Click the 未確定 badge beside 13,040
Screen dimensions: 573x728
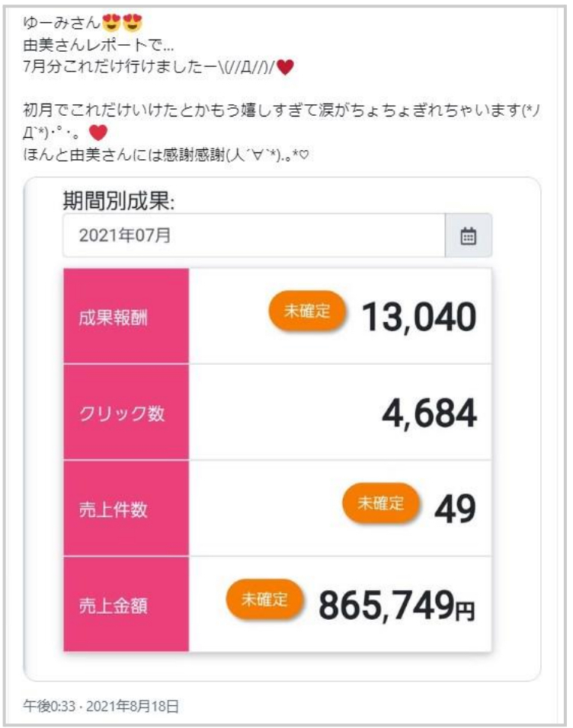pyautogui.click(x=307, y=311)
